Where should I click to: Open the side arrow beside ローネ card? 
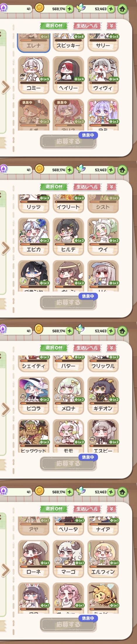5,570
